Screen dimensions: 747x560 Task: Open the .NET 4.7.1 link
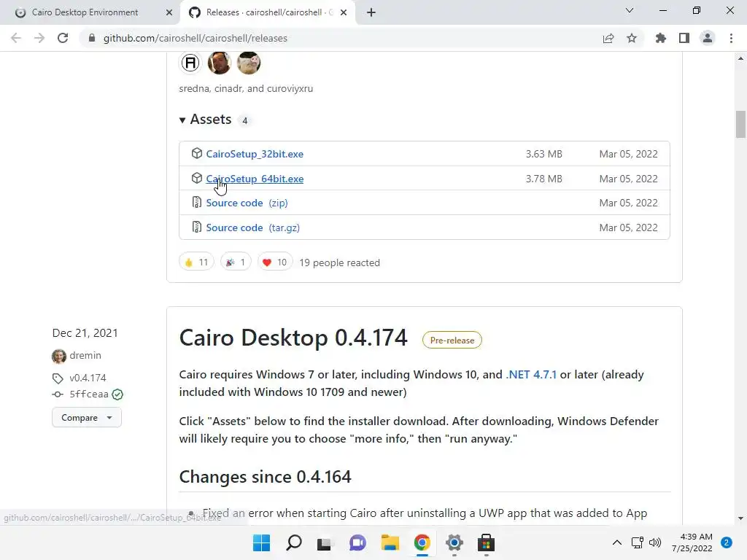point(531,374)
